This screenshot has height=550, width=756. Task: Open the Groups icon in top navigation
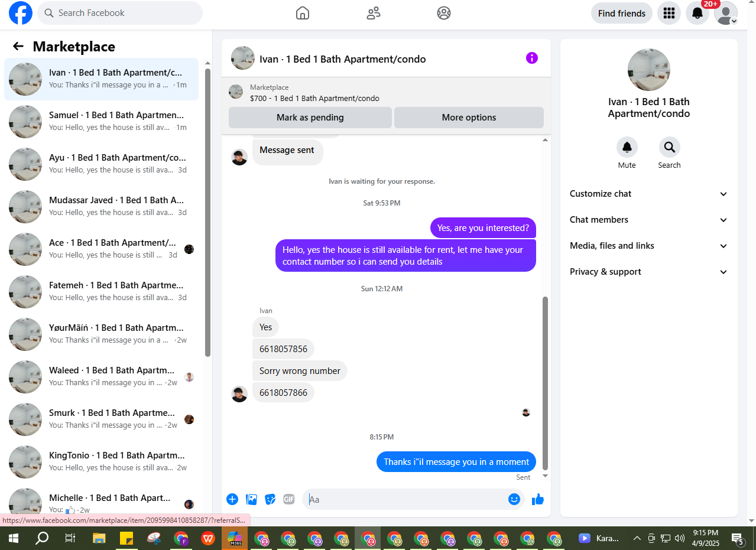444,13
